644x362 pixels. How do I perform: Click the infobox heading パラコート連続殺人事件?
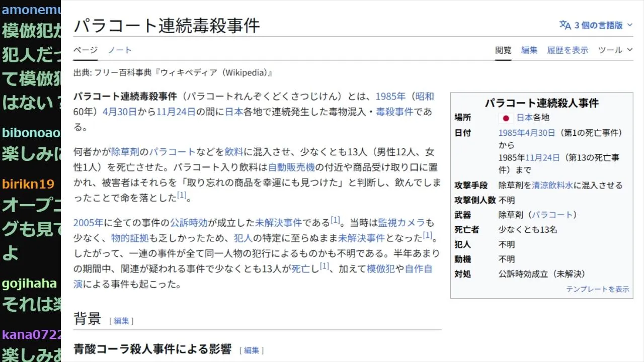tap(541, 103)
